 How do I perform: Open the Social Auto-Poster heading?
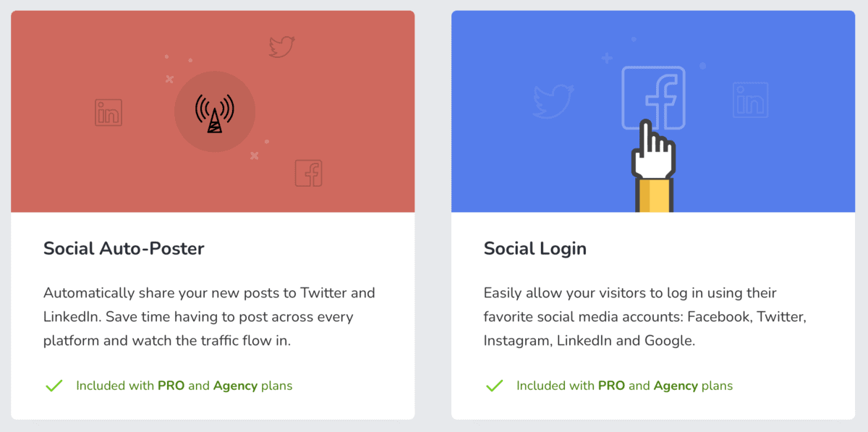click(124, 249)
